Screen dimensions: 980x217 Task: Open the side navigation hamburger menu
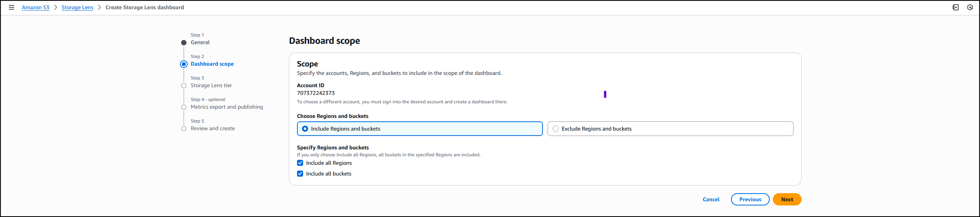(12, 7)
